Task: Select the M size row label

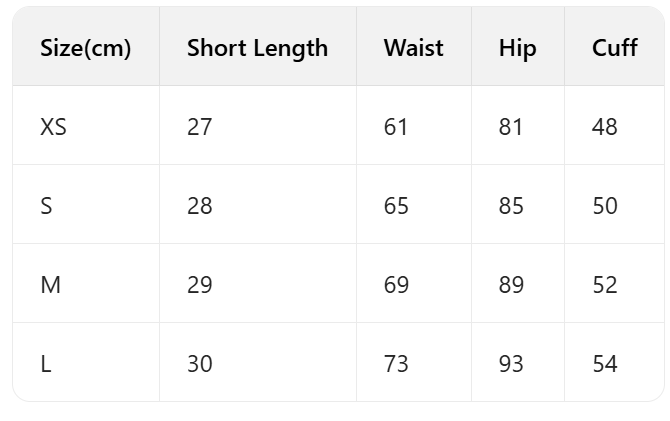Action: click(50, 285)
